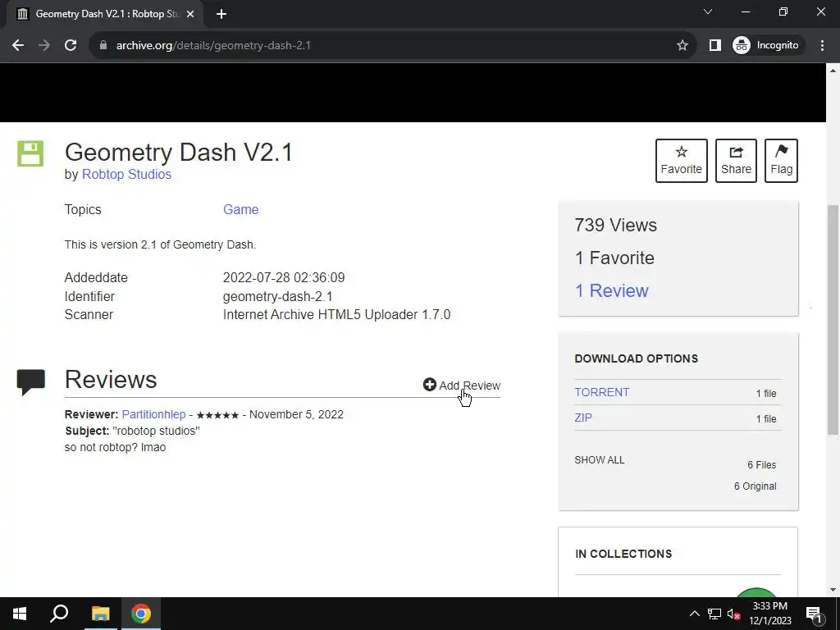Click the 6 Files count text
Viewport: 840px width, 630px height.
tap(762, 465)
